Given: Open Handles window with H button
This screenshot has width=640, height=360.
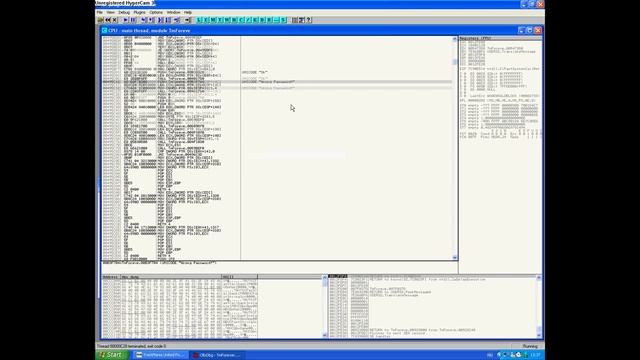Looking at the screenshot, I should pos(234,20).
